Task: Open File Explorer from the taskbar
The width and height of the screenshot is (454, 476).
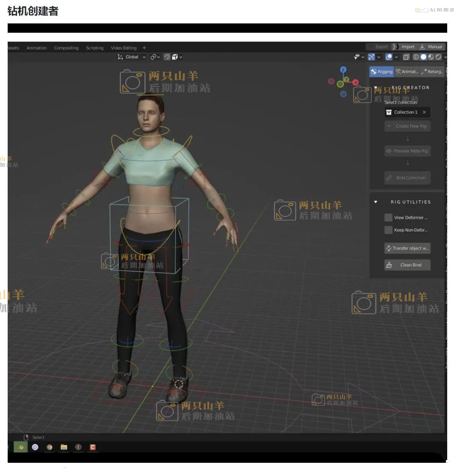Action: click(64, 447)
